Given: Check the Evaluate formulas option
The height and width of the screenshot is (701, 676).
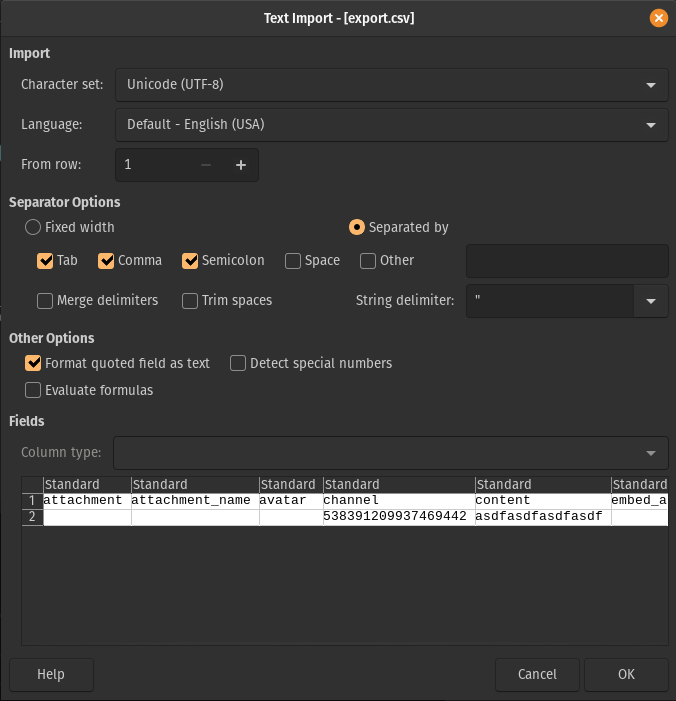Looking at the screenshot, I should [x=33, y=391].
